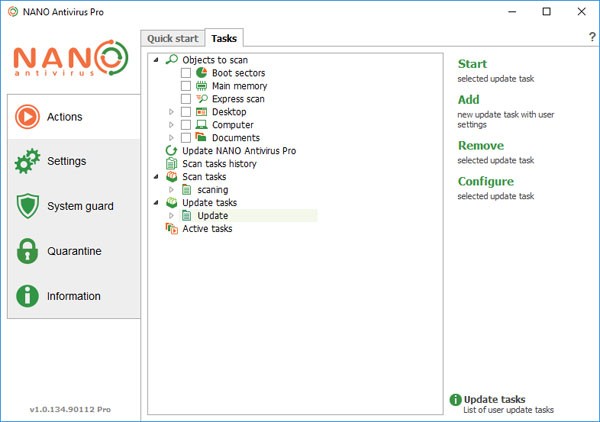Click the help question mark icon
The height and width of the screenshot is (422, 600).
tap(591, 37)
